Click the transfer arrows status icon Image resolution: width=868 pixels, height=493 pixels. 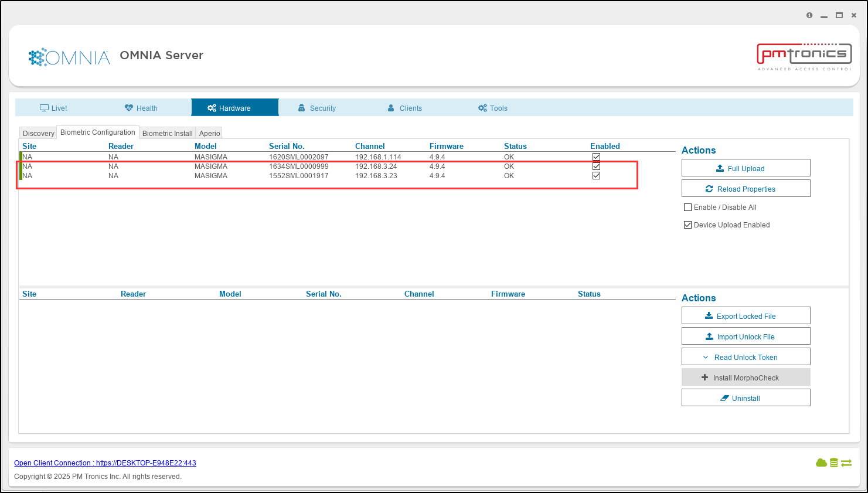pyautogui.click(x=846, y=463)
